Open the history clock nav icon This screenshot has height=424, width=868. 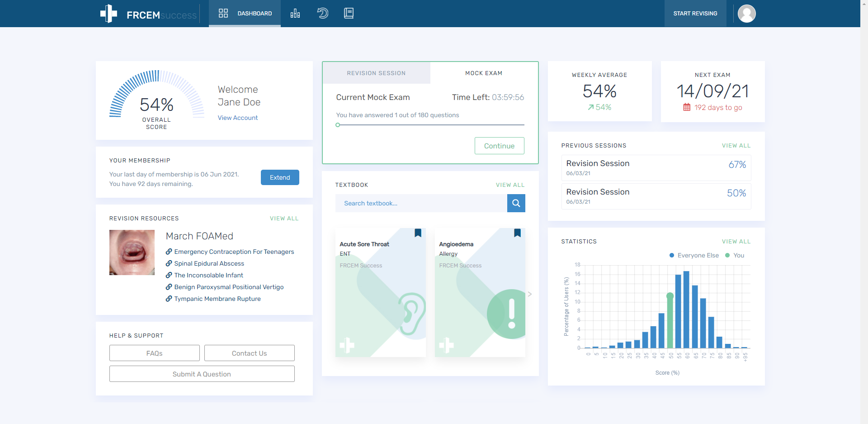click(x=322, y=13)
